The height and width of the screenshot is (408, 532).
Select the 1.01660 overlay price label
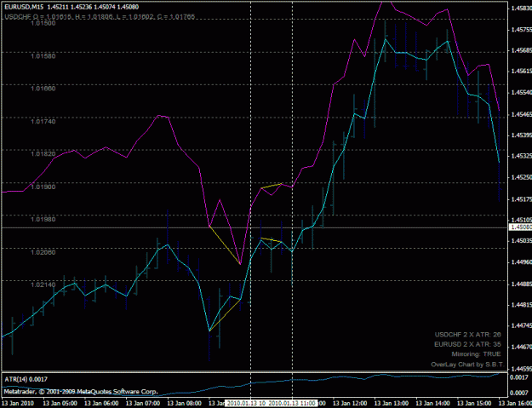pyautogui.click(x=43, y=89)
